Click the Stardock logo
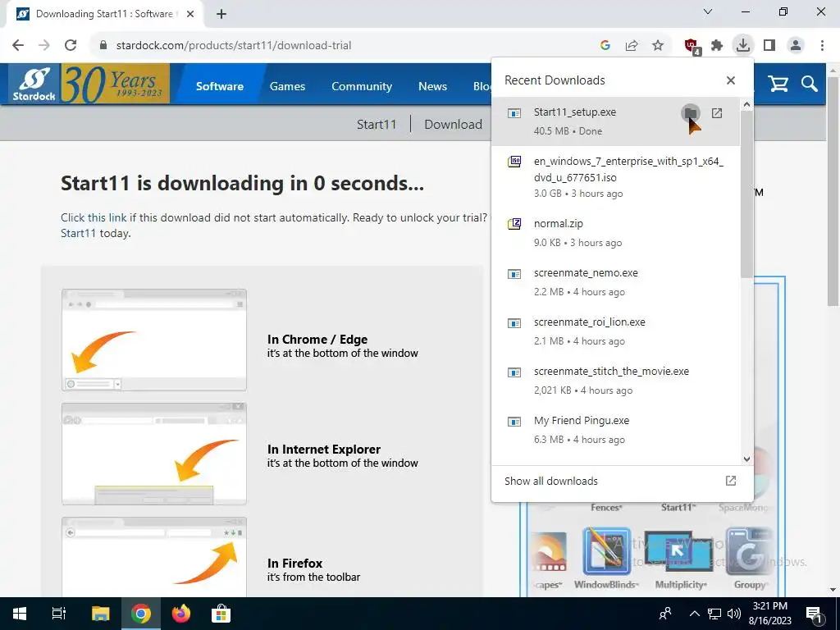The width and height of the screenshot is (840, 630). [34, 84]
